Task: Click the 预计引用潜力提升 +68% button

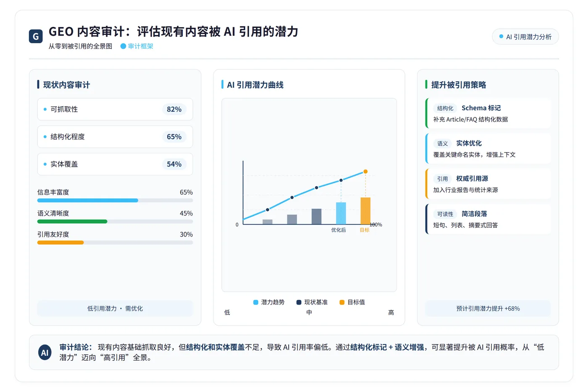Action: tap(488, 308)
